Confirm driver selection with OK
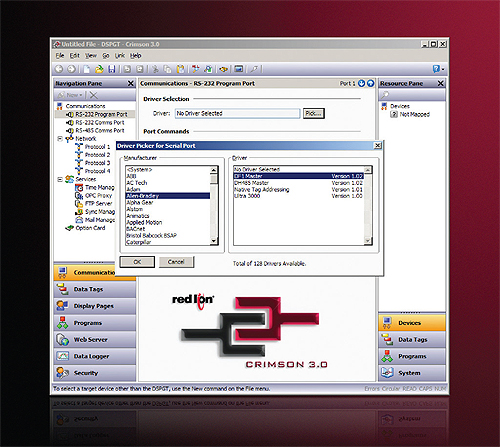 pyautogui.click(x=137, y=262)
